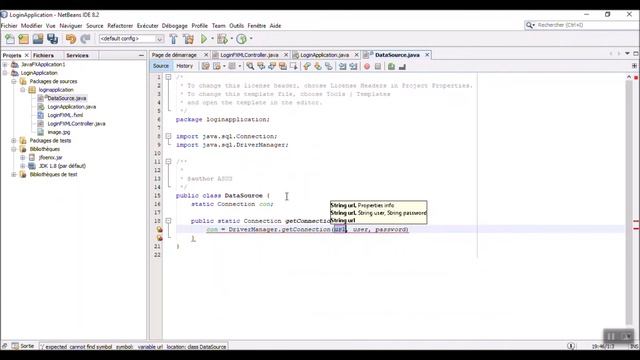The width and height of the screenshot is (640, 360).
Task: Click the red Start Macro Recording icon
Action: click(367, 66)
